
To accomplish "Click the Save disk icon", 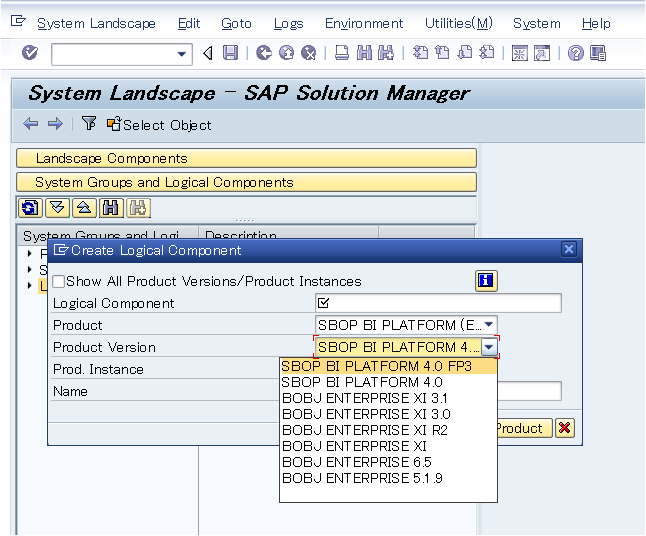I will click(230, 53).
